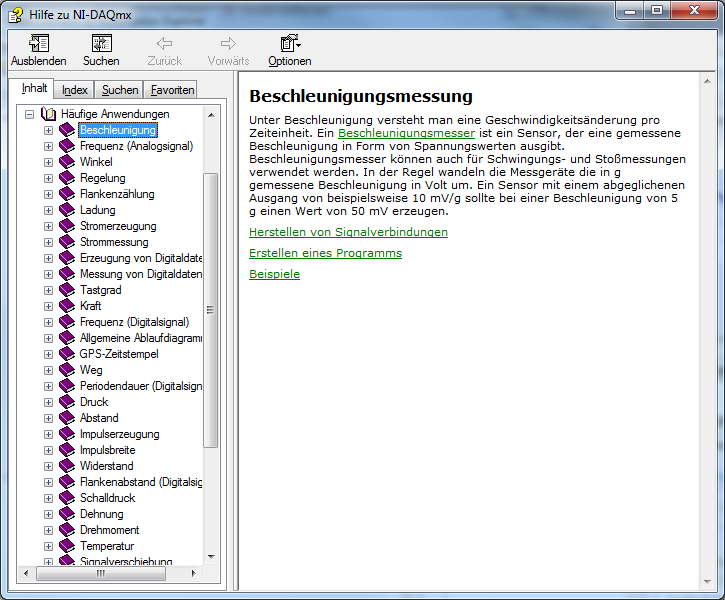Click the book icon beside Winkel

[x=67, y=162]
